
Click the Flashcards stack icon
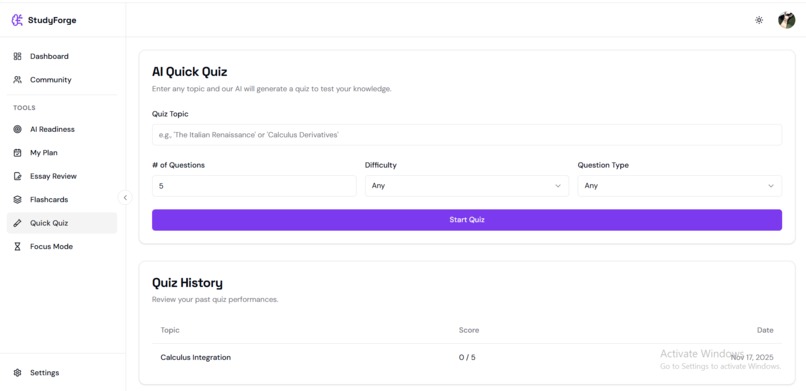click(x=17, y=199)
